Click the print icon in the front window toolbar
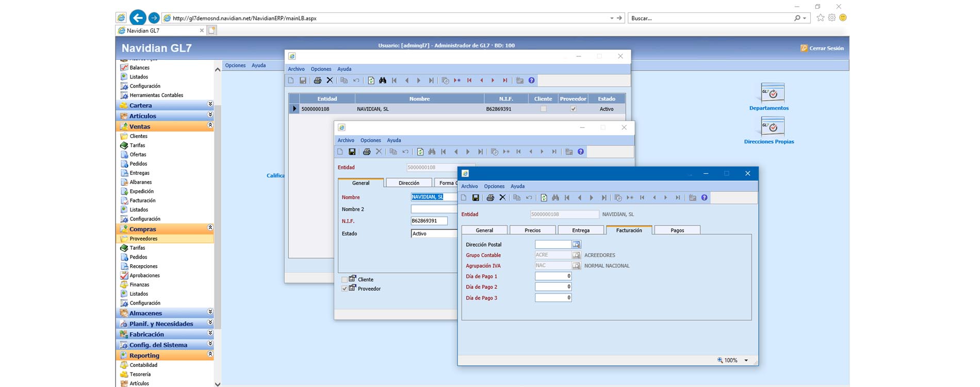980x387 pixels. pos(490,198)
